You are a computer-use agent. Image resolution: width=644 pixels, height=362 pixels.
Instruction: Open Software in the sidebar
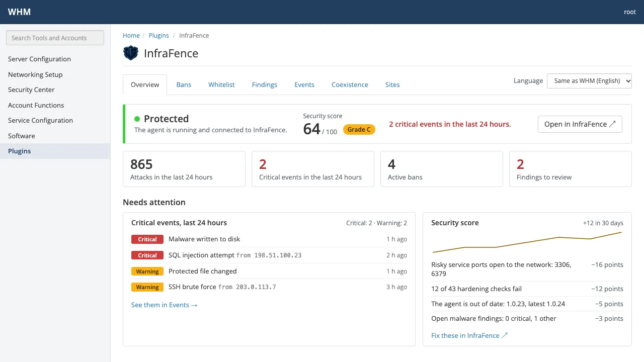55,136
